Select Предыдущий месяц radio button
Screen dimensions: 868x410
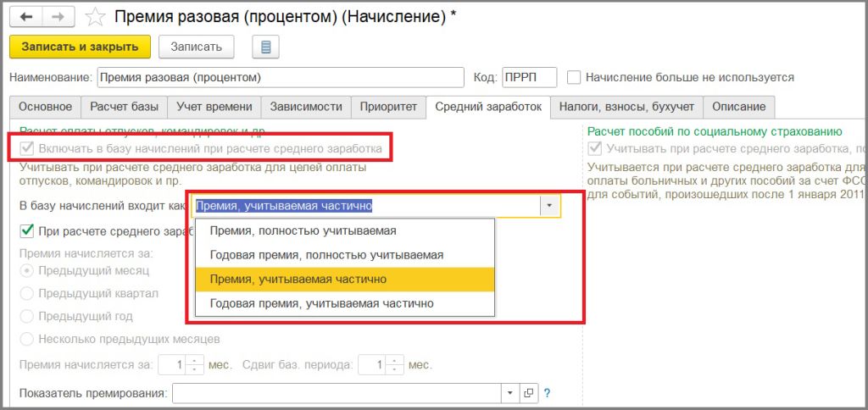(x=26, y=271)
